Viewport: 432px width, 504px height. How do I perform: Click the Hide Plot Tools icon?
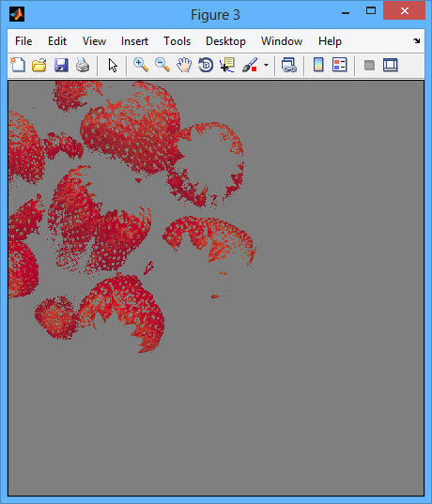(x=369, y=66)
